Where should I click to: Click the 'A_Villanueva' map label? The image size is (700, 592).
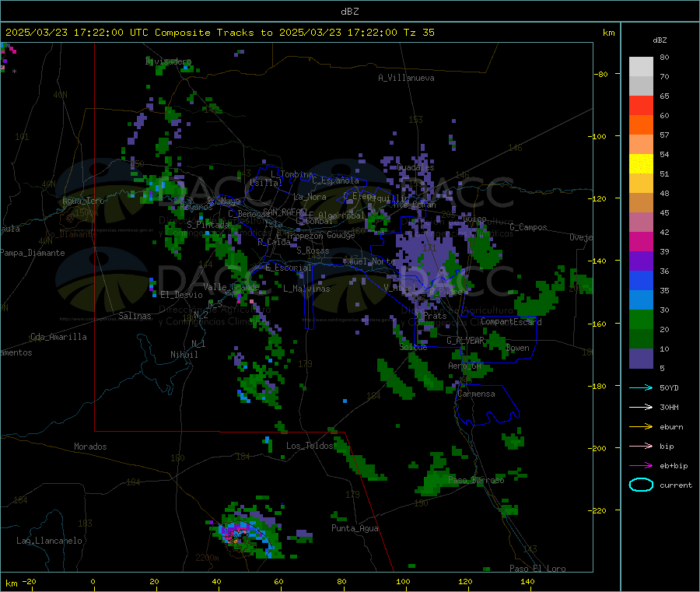(x=406, y=78)
